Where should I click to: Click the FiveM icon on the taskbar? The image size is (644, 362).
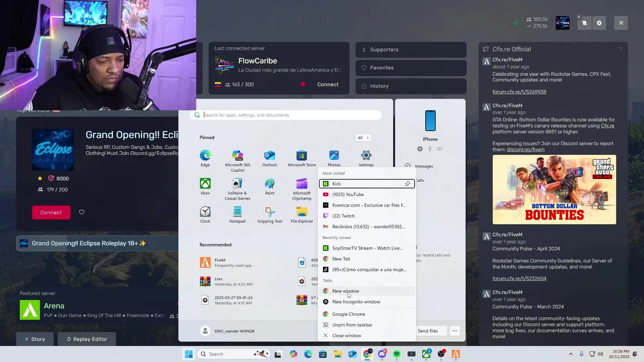coord(456,354)
